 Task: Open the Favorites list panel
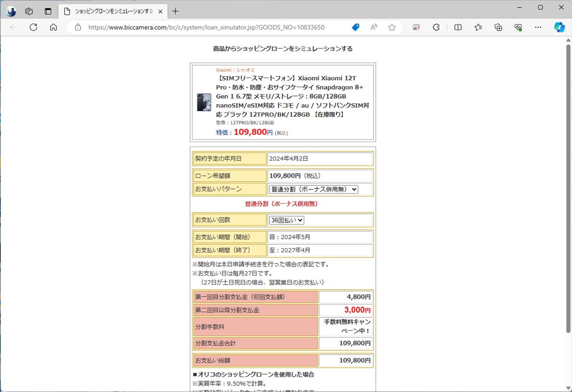click(478, 27)
